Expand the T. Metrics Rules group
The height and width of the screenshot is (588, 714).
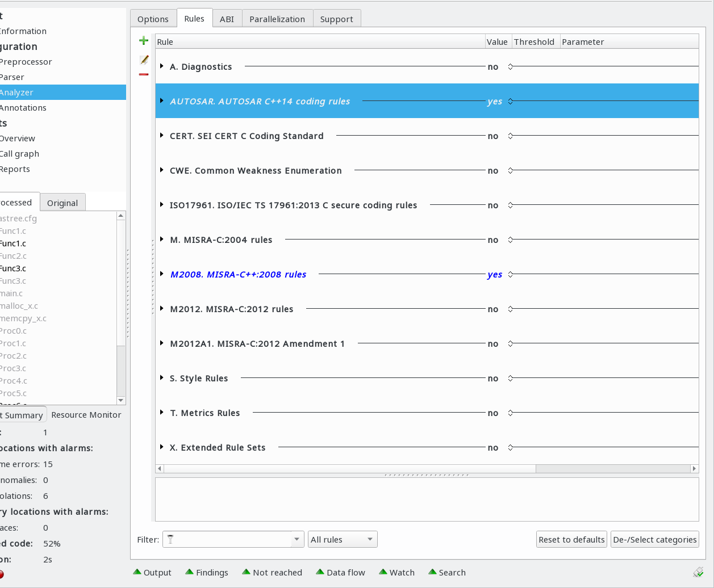click(162, 413)
